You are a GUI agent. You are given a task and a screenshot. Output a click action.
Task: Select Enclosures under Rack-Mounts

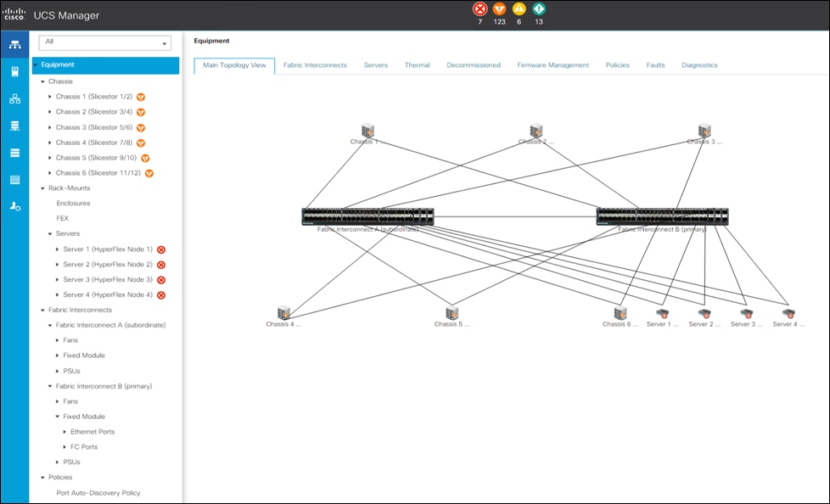[73, 204]
